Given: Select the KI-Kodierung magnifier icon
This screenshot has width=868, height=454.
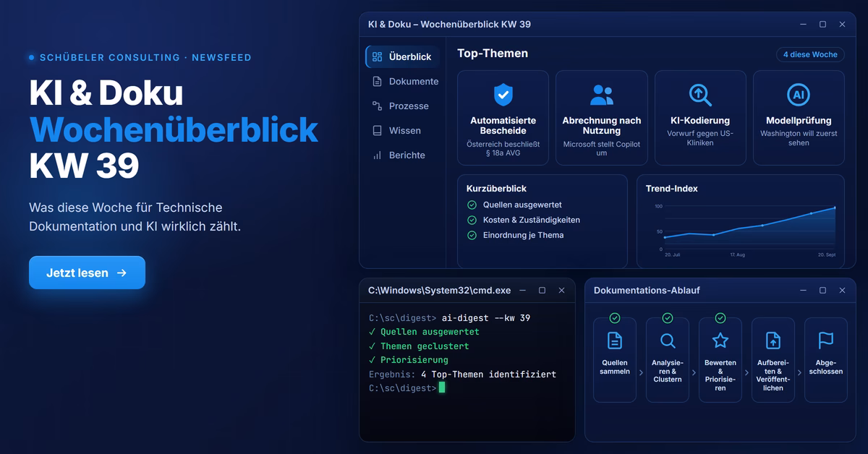Looking at the screenshot, I should tap(699, 95).
